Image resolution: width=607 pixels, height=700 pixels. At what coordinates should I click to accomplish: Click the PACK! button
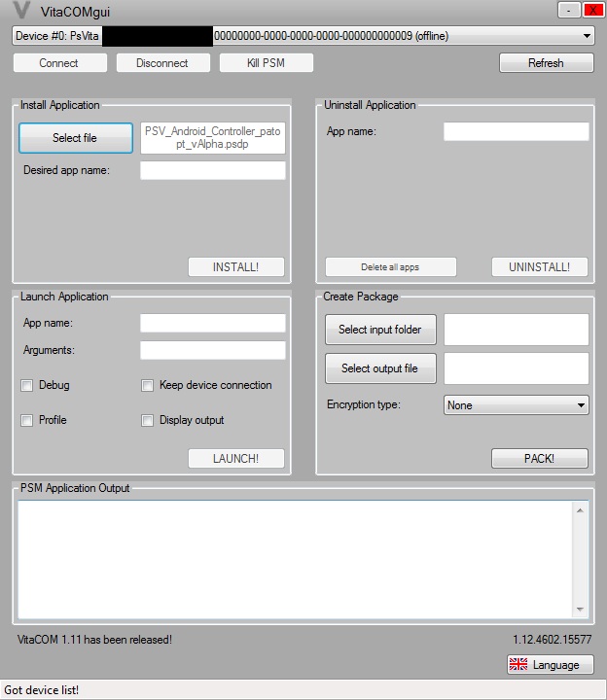coord(540,459)
